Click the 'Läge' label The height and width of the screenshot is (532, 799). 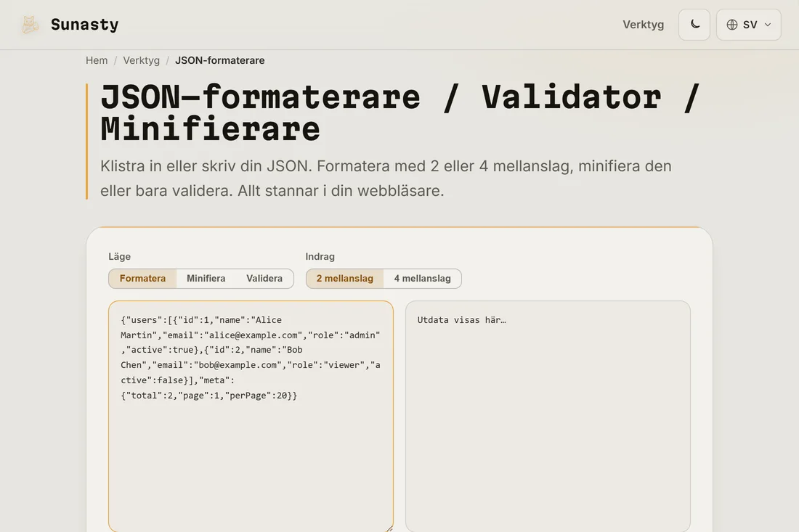(x=119, y=257)
